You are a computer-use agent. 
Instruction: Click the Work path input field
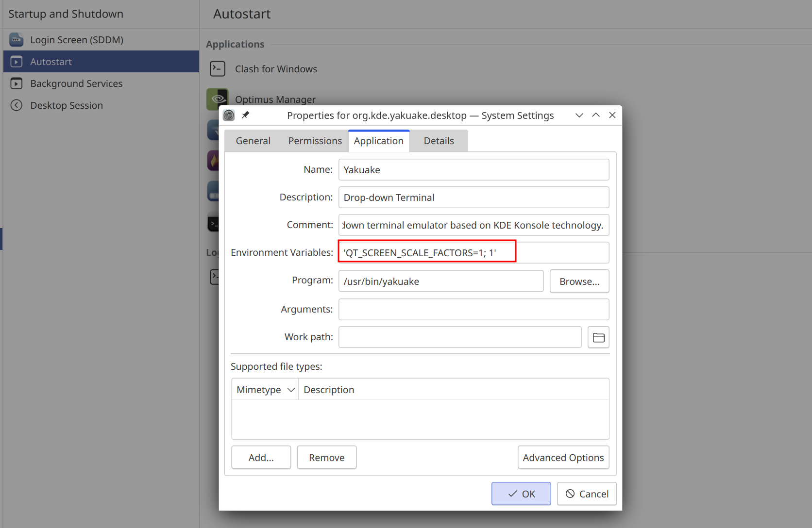(x=460, y=337)
